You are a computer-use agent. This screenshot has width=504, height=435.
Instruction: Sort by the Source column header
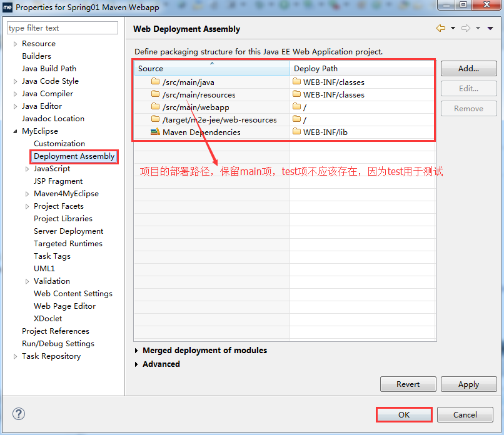pos(212,68)
